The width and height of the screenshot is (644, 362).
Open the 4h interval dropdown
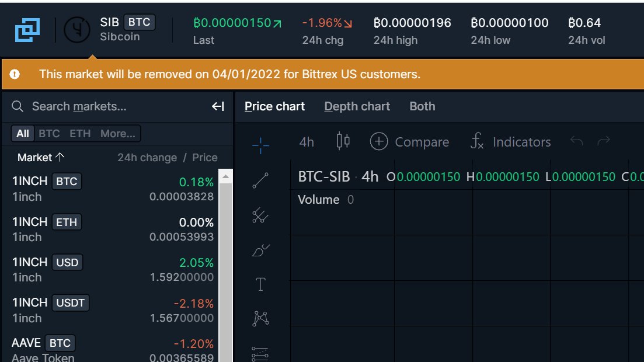click(x=307, y=142)
